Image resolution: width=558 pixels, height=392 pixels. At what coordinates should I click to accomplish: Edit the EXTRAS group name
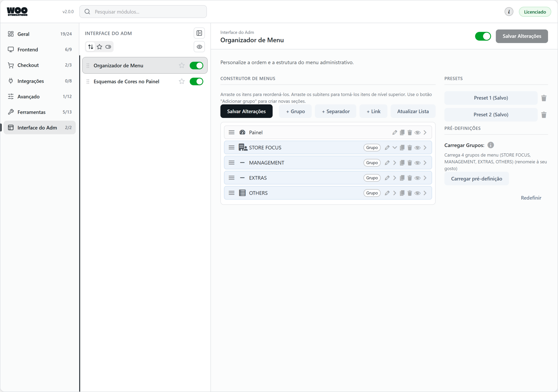tap(387, 178)
